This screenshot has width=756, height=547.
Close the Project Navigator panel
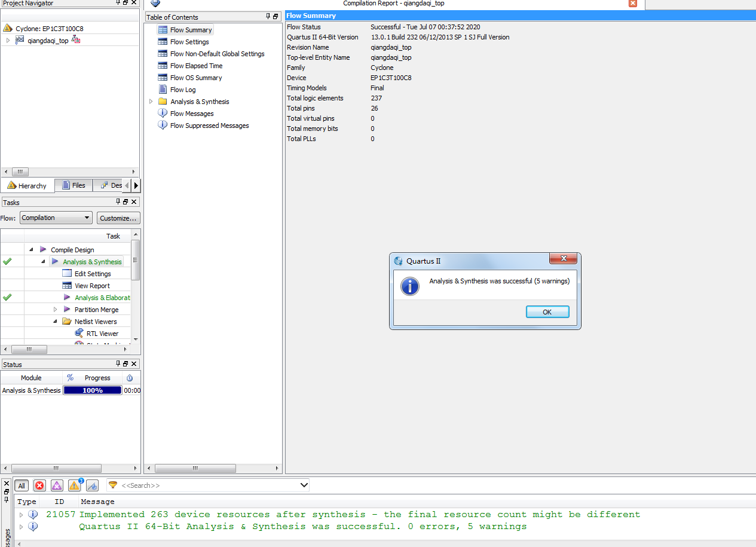tap(134, 3)
